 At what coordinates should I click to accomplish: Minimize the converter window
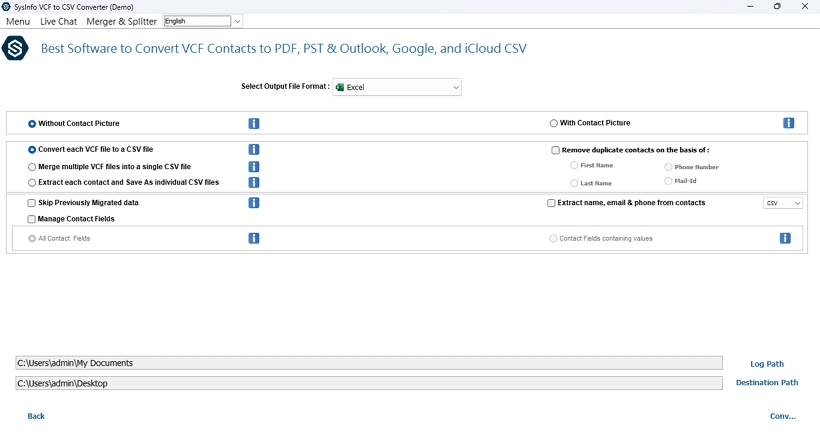750,6
